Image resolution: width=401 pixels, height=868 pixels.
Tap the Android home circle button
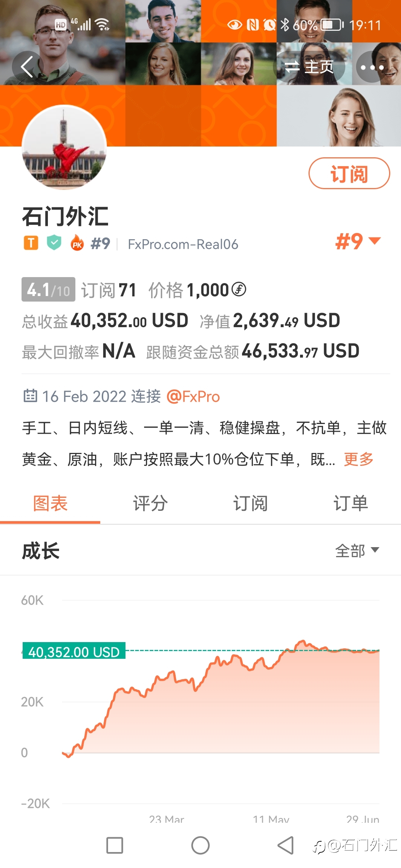pyautogui.click(x=200, y=846)
